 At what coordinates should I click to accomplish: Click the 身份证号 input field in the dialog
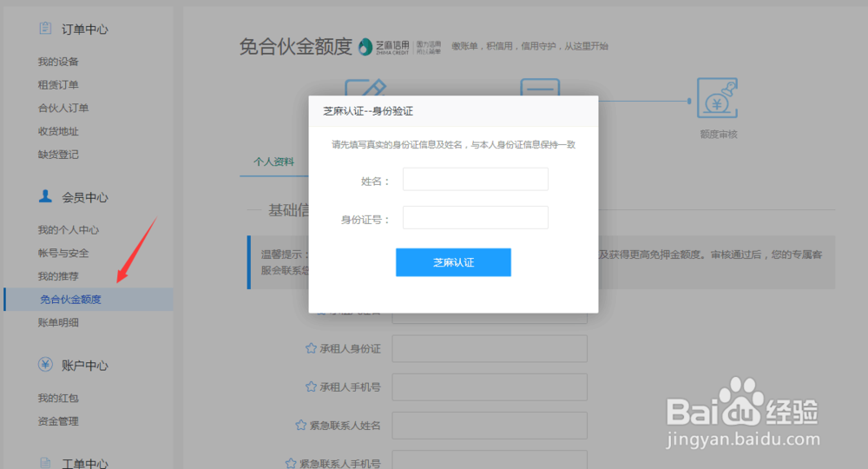476,218
